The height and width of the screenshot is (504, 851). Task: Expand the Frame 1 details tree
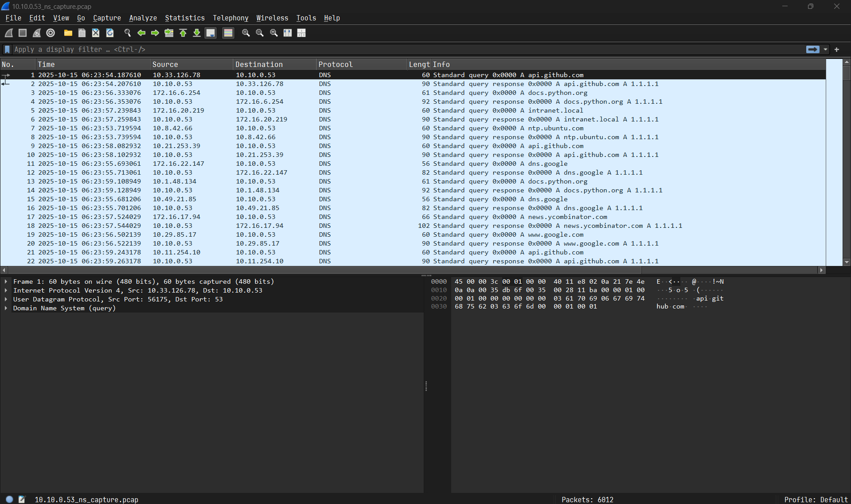6,281
